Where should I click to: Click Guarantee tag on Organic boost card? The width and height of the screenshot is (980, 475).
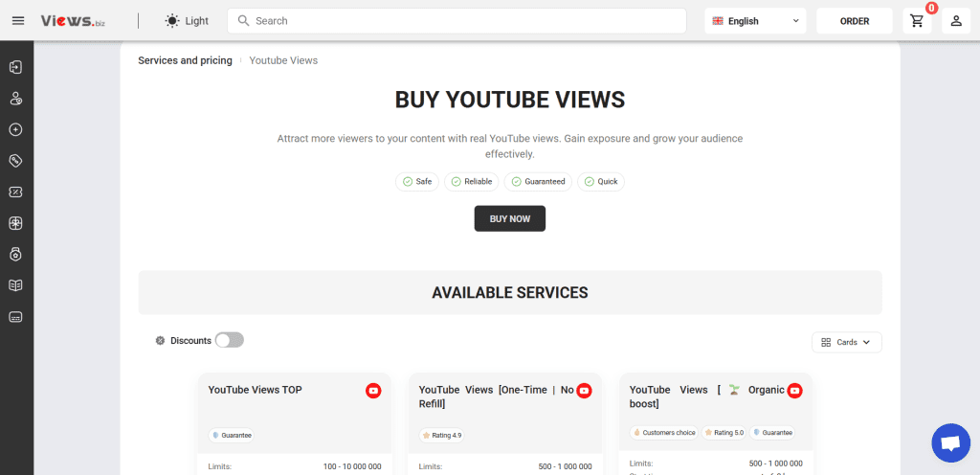[772, 433]
